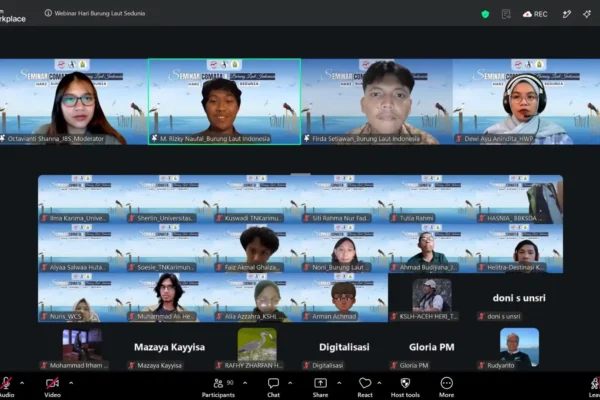This screenshot has height=400, width=600.
Task: Unmute the microphone Audio button
Action: tap(7, 387)
